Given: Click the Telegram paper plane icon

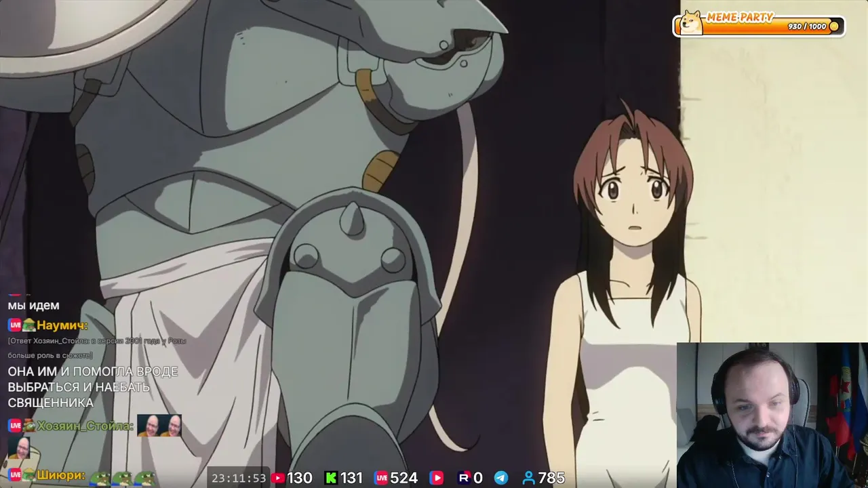Looking at the screenshot, I should pyautogui.click(x=501, y=478).
